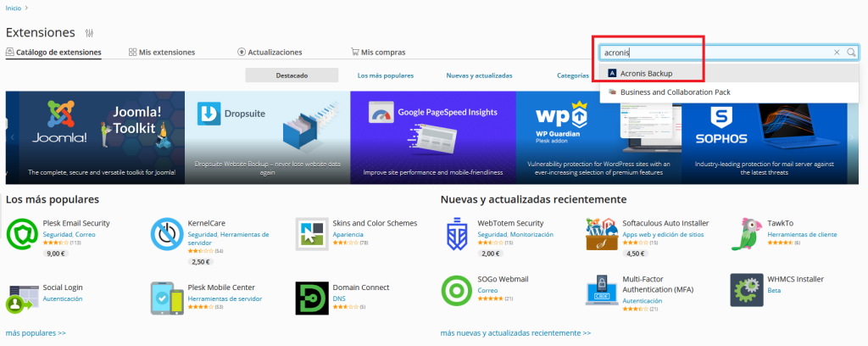This screenshot has height=346, width=868.
Task: Select Nuevas y actualizadas filter
Action: (479, 75)
